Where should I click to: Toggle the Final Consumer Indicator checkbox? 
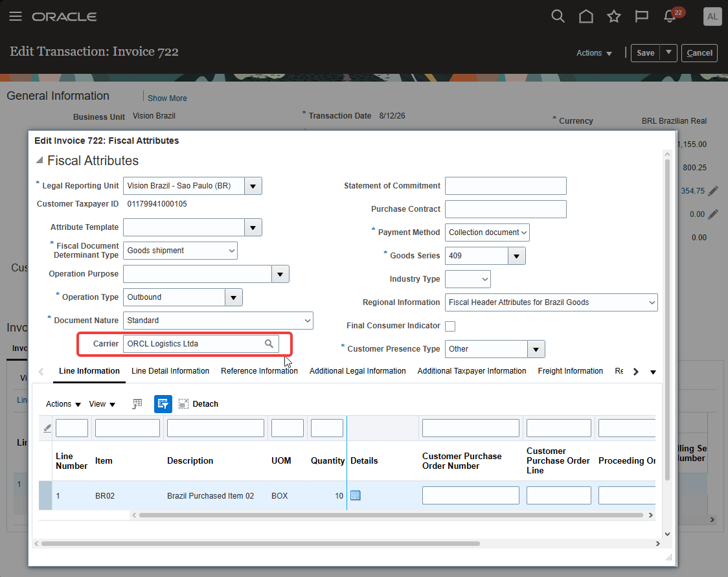pyautogui.click(x=450, y=326)
